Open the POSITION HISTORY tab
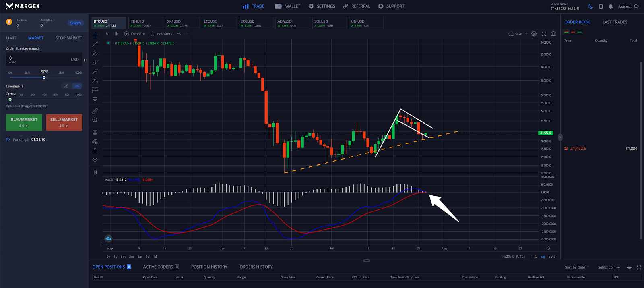 209,267
